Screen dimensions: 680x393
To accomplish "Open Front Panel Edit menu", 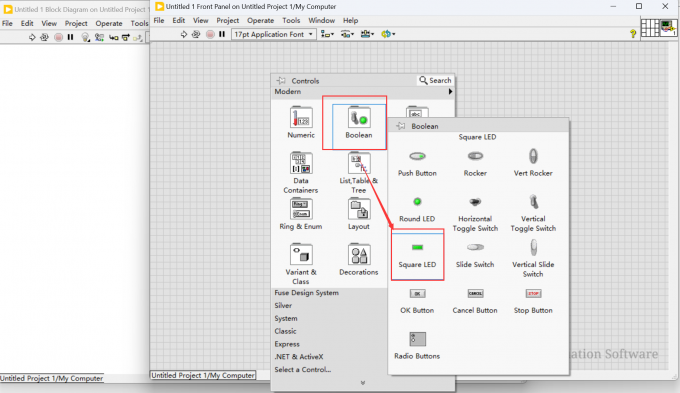I will [179, 20].
